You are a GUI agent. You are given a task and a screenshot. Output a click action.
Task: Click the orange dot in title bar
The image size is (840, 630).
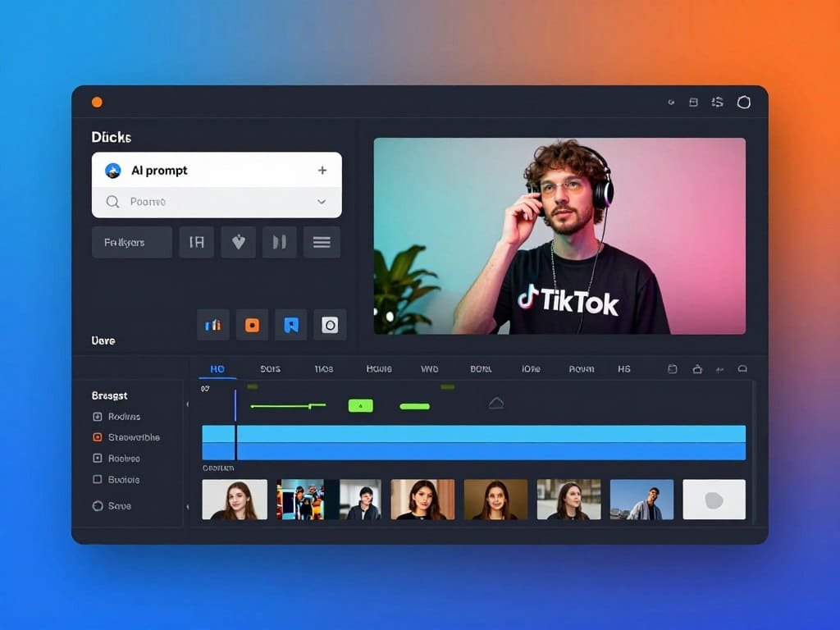97,103
